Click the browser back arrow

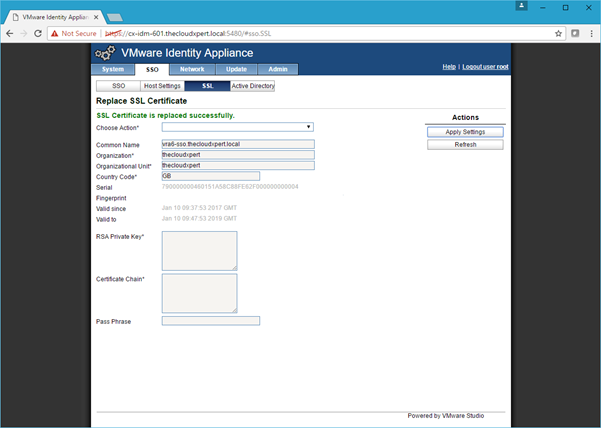[x=10, y=32]
